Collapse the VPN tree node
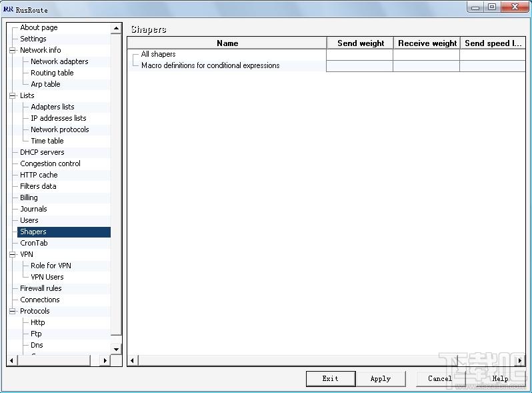 point(13,254)
